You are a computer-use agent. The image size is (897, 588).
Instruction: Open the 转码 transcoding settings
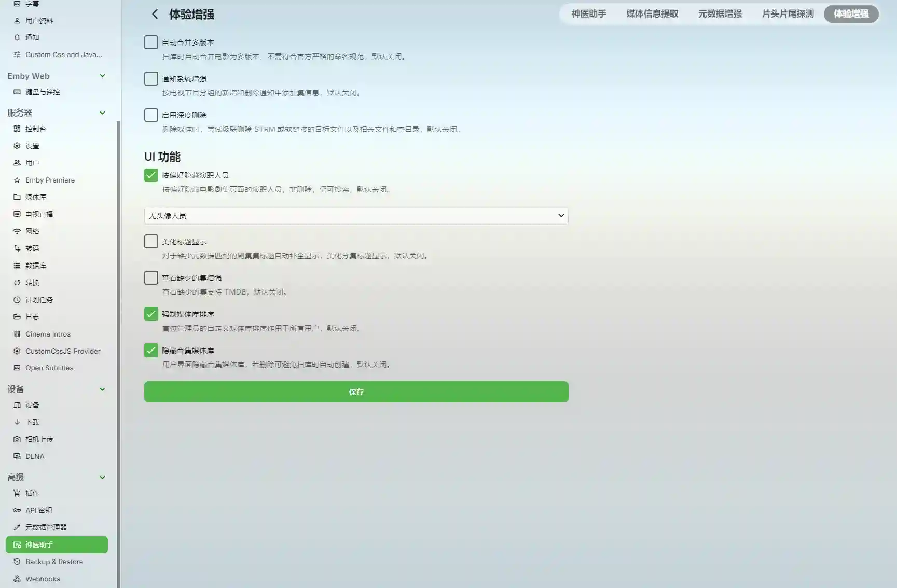click(x=32, y=248)
